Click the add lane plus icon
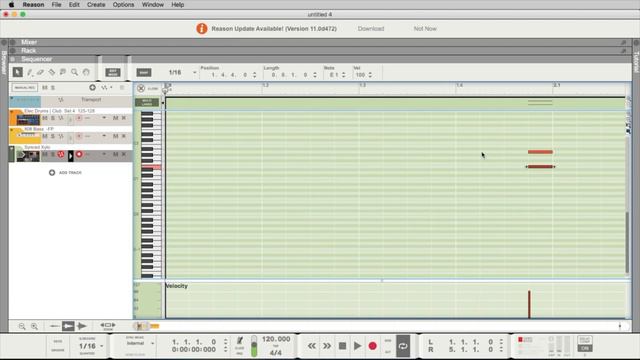The width and height of the screenshot is (640, 360). coord(92,88)
